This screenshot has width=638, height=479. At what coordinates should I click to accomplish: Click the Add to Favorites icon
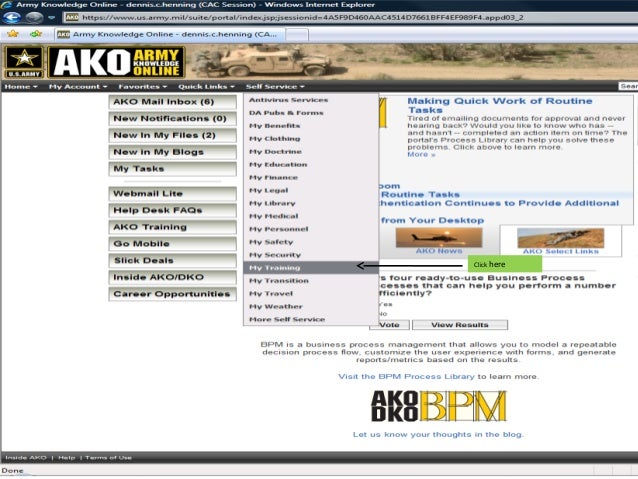pyautogui.click(x=36, y=34)
